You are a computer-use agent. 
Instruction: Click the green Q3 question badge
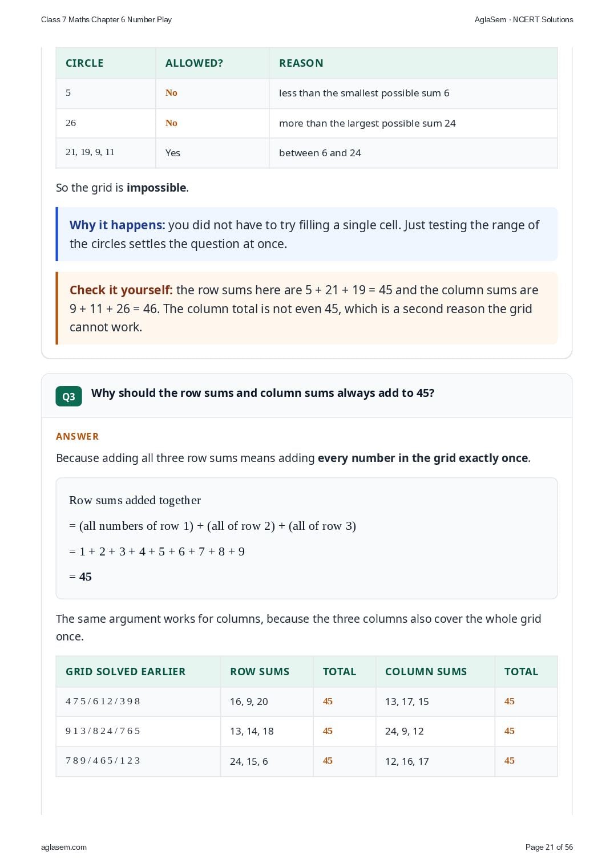pyautogui.click(x=68, y=396)
